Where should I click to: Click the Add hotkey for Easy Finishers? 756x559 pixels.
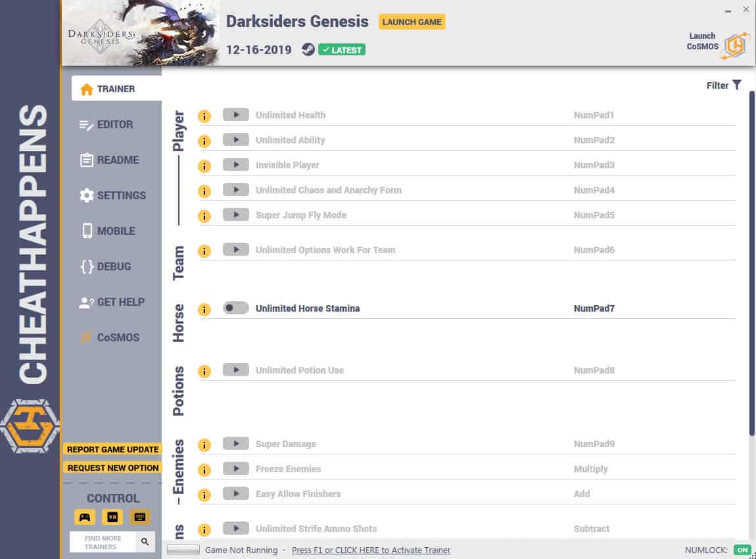click(x=582, y=495)
